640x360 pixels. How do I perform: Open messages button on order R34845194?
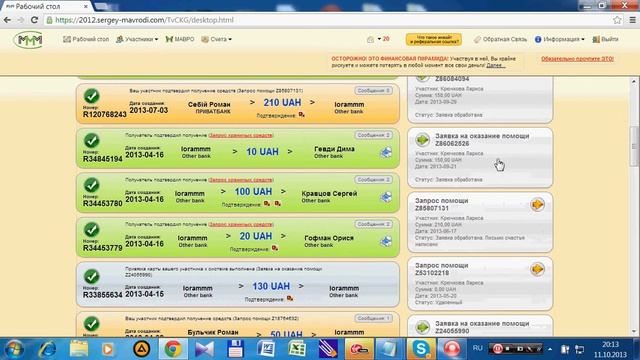point(373,135)
